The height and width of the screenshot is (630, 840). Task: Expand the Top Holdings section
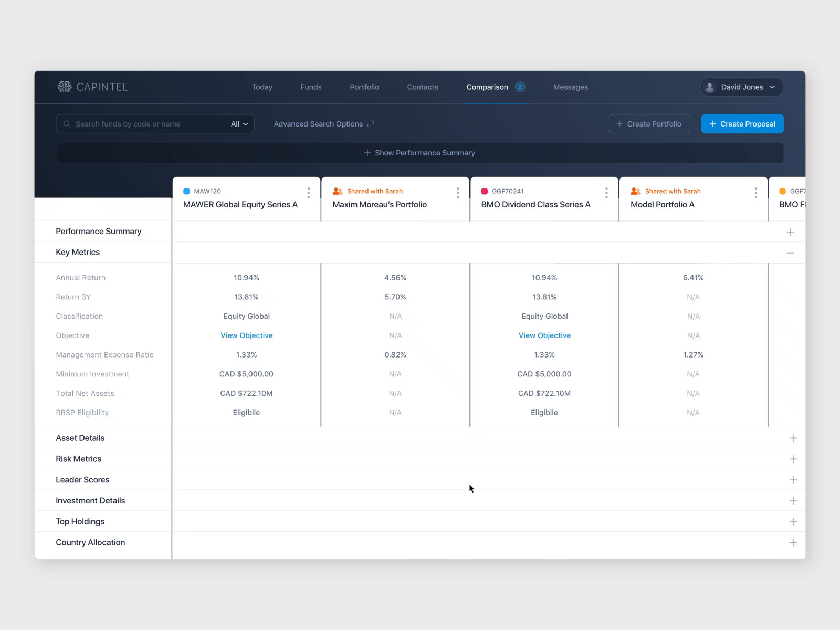793,521
